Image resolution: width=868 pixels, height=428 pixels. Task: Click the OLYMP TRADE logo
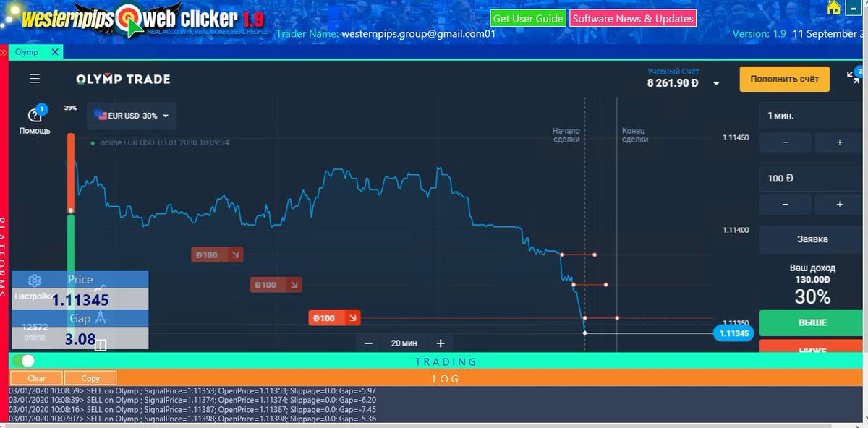[123, 79]
